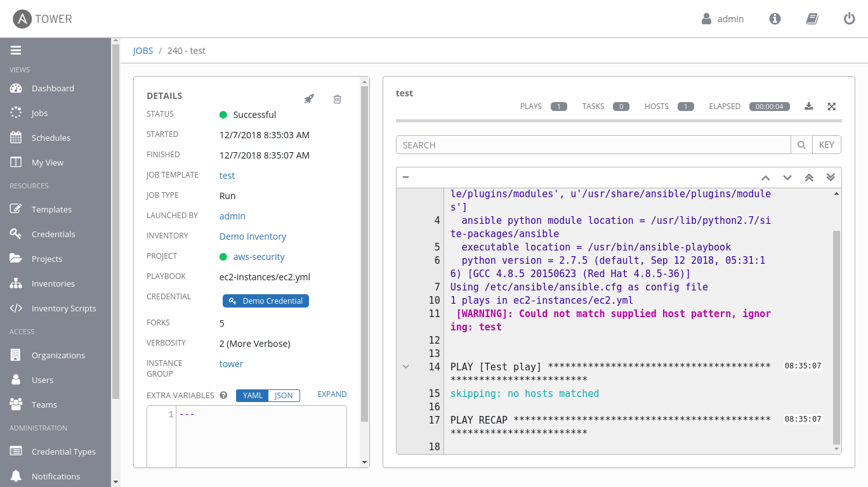The width and height of the screenshot is (868, 487).
Task: Click the output search input field
Action: tap(593, 145)
